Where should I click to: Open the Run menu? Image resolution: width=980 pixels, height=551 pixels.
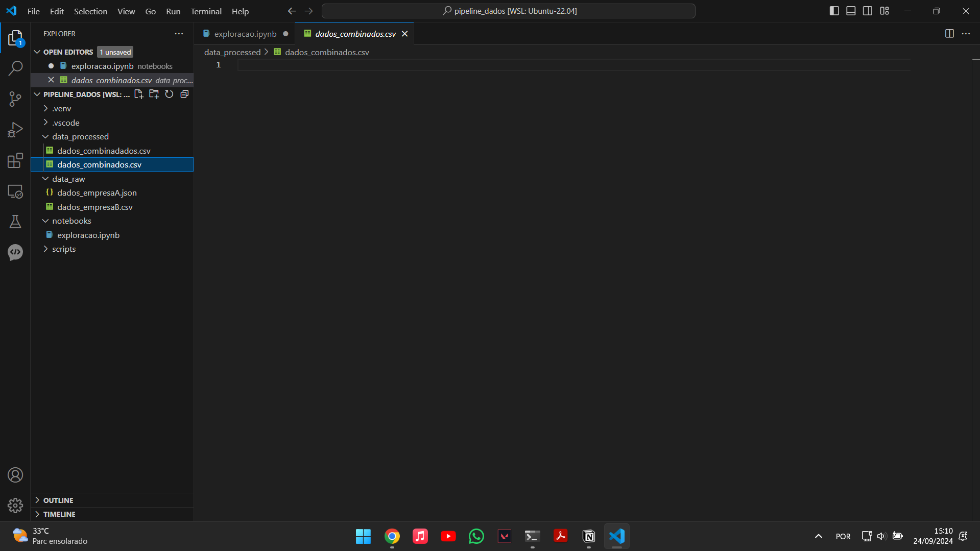click(x=173, y=11)
